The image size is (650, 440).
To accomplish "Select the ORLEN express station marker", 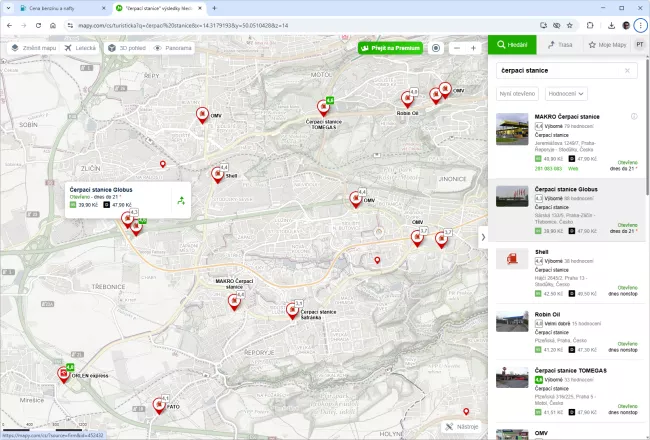I will [x=63, y=375].
